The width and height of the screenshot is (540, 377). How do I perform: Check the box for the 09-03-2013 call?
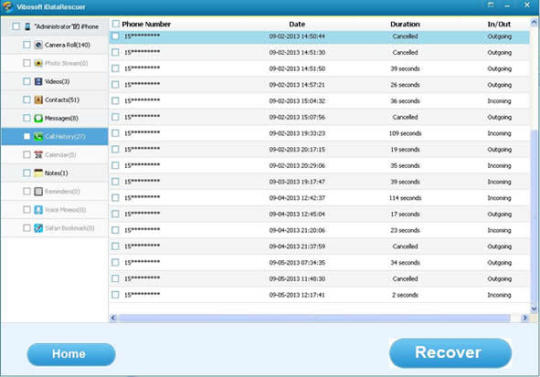click(x=115, y=181)
